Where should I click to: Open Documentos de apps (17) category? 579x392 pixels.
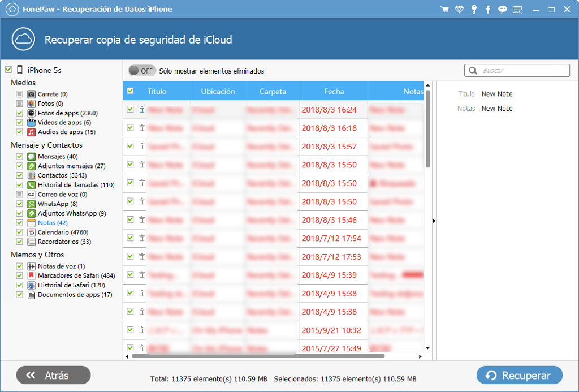pyautogui.click(x=75, y=295)
